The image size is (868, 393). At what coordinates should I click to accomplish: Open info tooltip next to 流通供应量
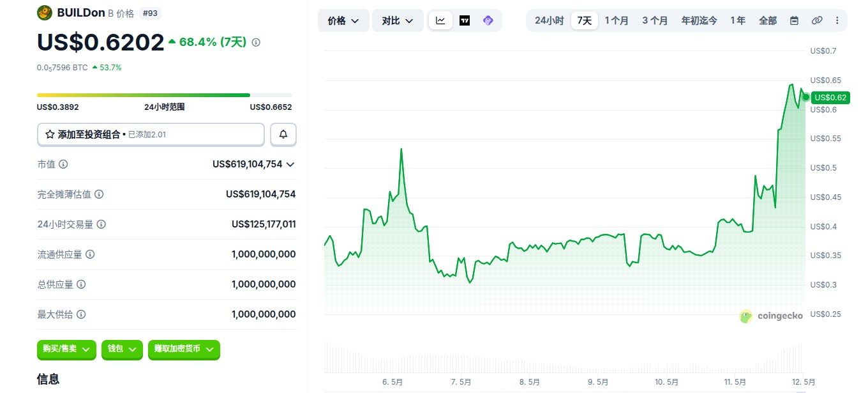pyautogui.click(x=90, y=254)
